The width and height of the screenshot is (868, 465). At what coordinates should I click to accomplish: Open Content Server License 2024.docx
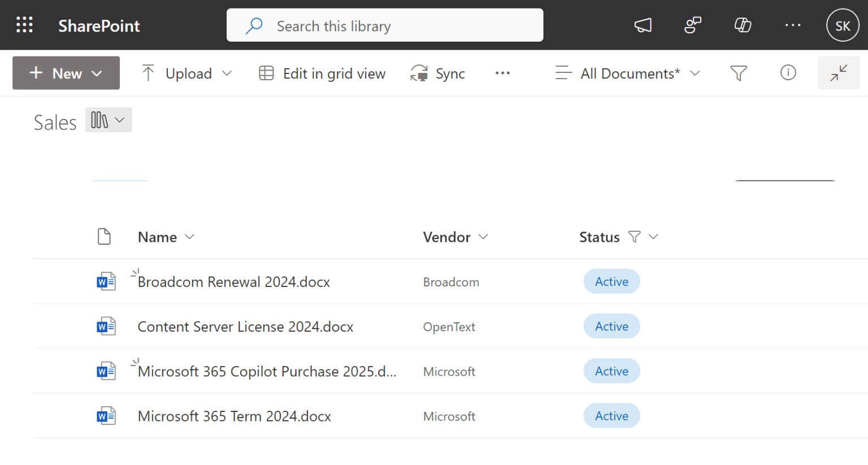[245, 327]
